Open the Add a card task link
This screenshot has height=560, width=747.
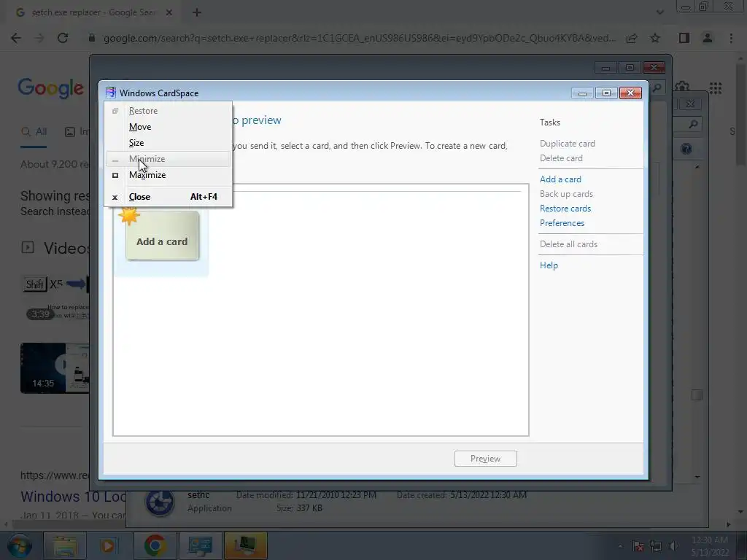point(560,179)
